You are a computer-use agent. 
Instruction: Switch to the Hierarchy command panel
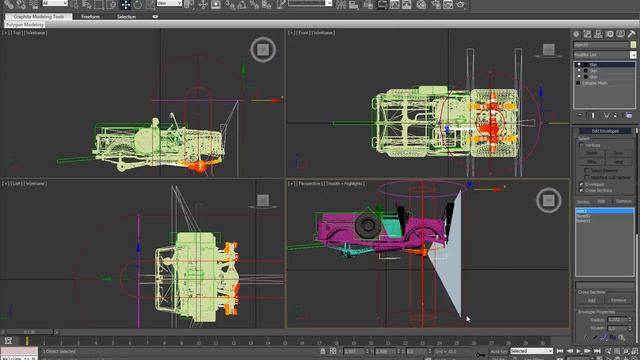tap(598, 34)
